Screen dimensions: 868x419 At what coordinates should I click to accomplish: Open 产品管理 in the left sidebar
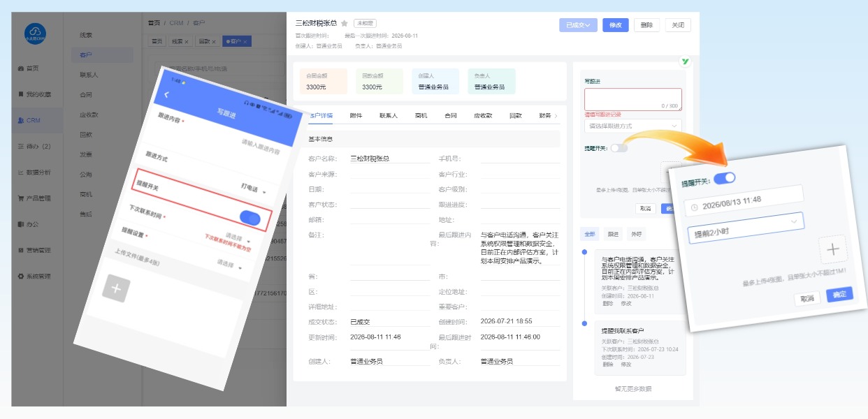[38, 198]
